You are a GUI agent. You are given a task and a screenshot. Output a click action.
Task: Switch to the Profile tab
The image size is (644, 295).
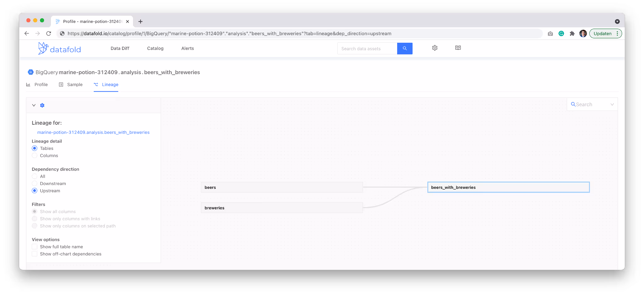(x=37, y=85)
